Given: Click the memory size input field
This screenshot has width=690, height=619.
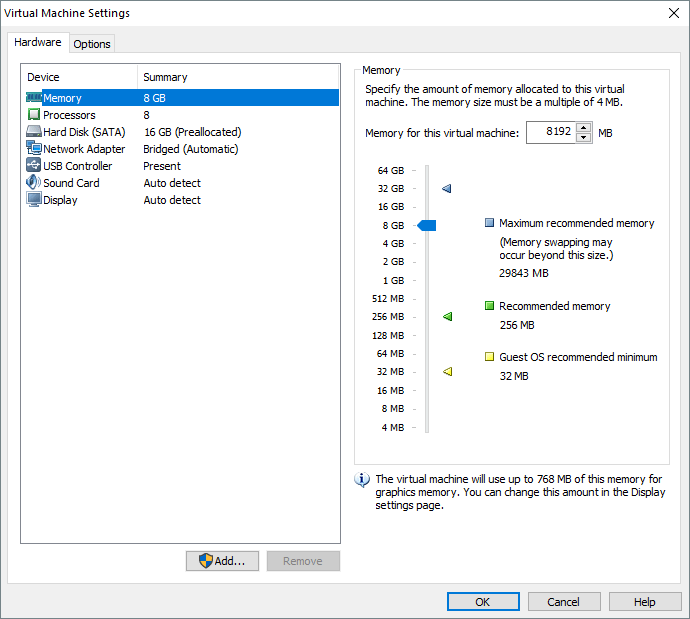Looking at the screenshot, I should point(550,133).
